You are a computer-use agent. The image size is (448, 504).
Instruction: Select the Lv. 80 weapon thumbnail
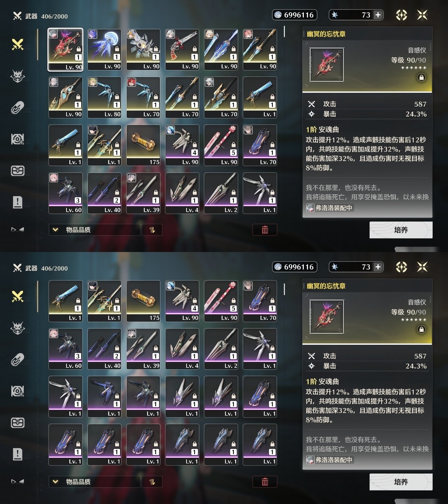(104, 98)
